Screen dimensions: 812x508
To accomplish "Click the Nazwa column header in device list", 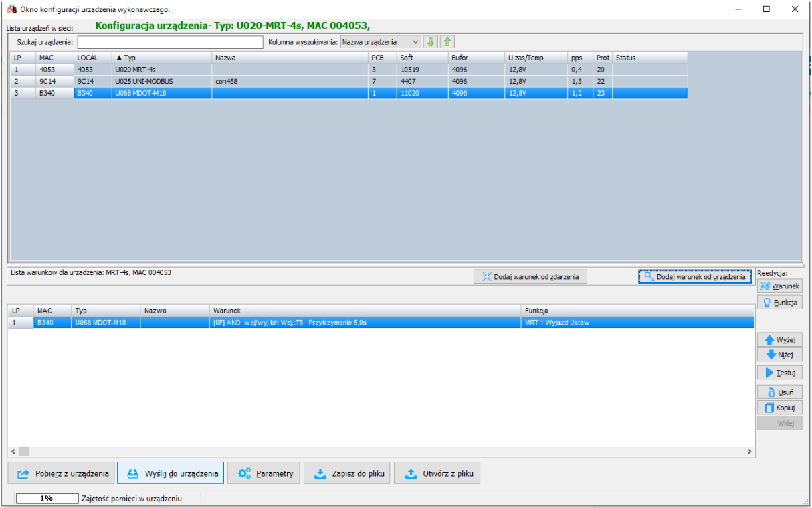I will (x=290, y=58).
